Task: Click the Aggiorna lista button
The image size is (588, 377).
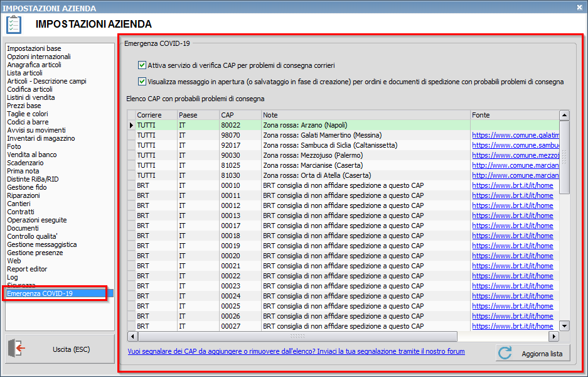Action: (533, 353)
